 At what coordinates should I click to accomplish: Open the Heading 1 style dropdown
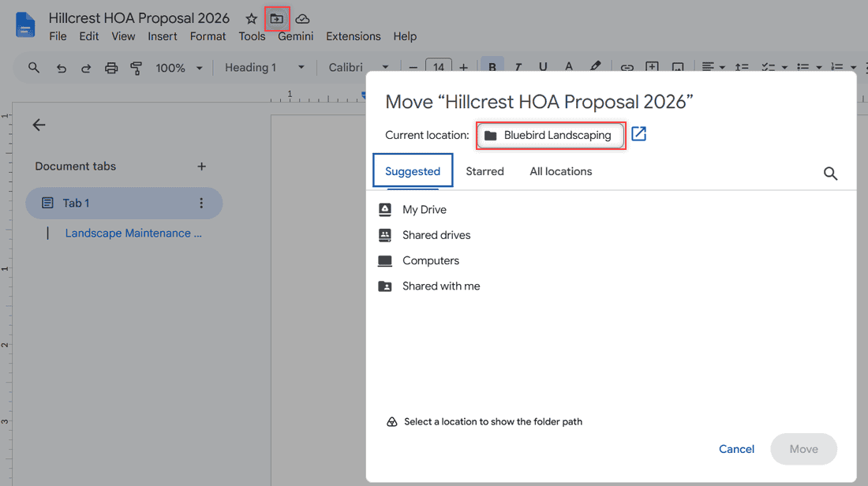(x=264, y=68)
